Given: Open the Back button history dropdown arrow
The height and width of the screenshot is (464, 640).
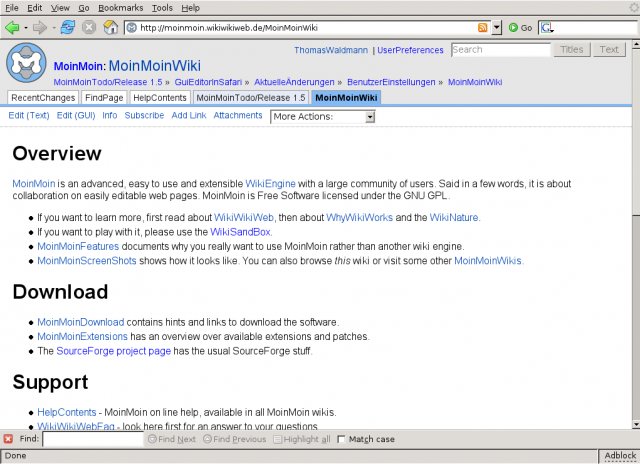Looking at the screenshot, I should point(26,27).
